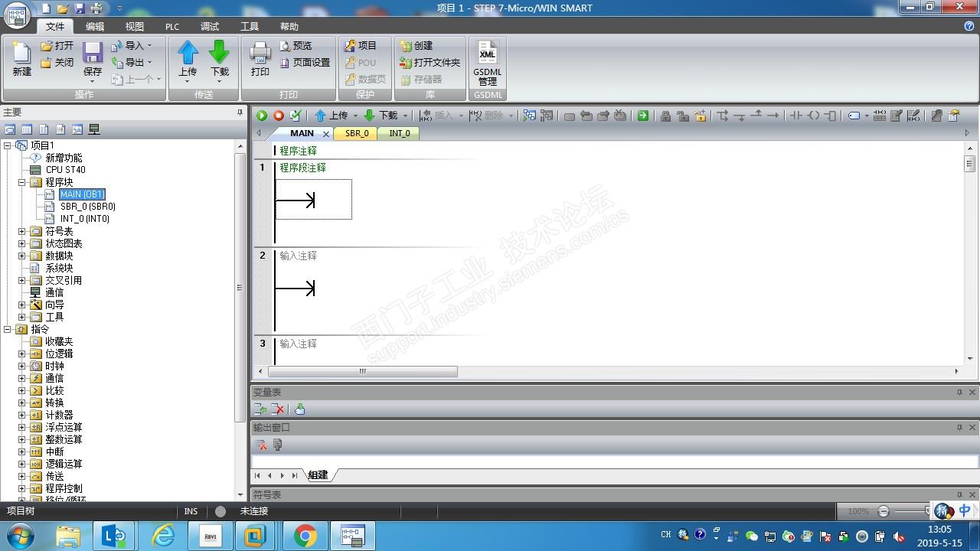Open the 编辑 ribbon tab
The width and height of the screenshot is (980, 551).
click(x=95, y=27)
